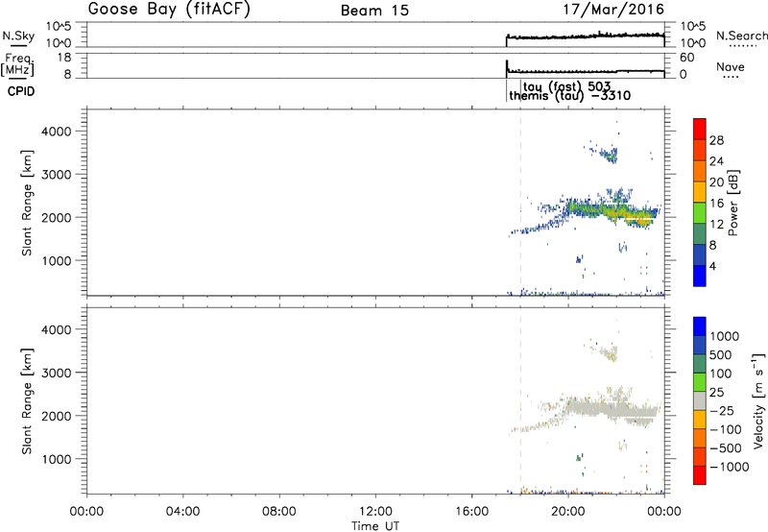Click the date '17/Mar/2016'

[613, 10]
